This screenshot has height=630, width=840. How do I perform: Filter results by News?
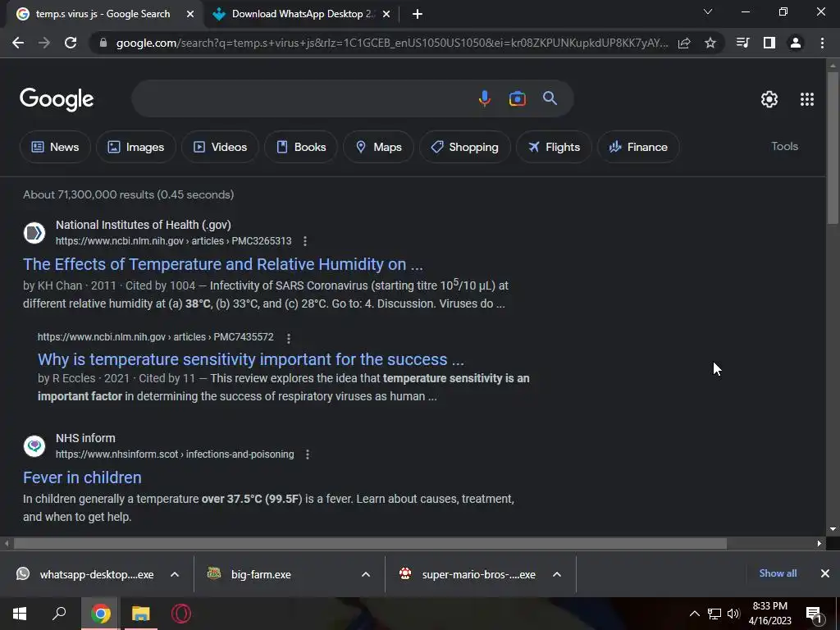pos(55,147)
